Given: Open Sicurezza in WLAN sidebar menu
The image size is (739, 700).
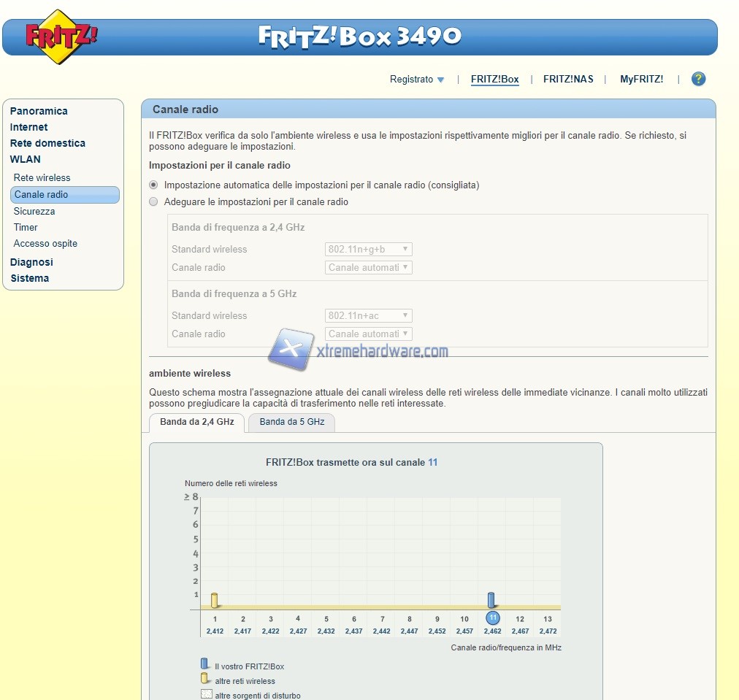Looking at the screenshot, I should (34, 211).
